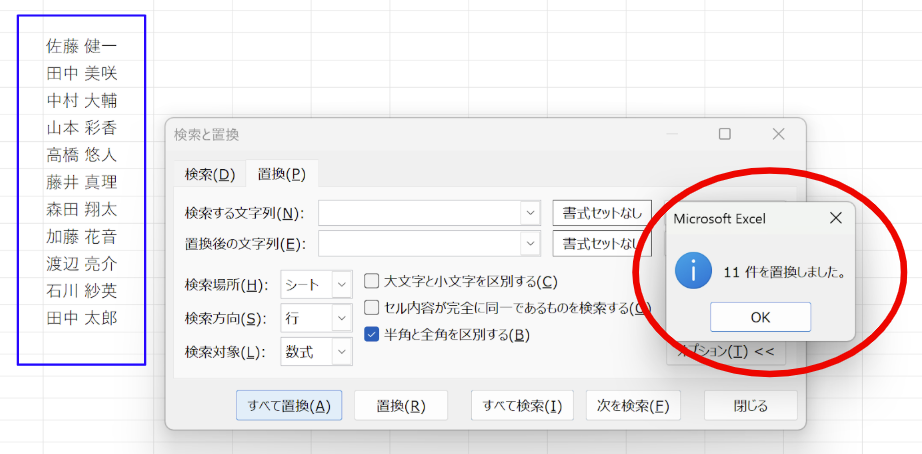Select the cell 石川 紗英
This screenshot has height=454, width=922.
click(82, 291)
